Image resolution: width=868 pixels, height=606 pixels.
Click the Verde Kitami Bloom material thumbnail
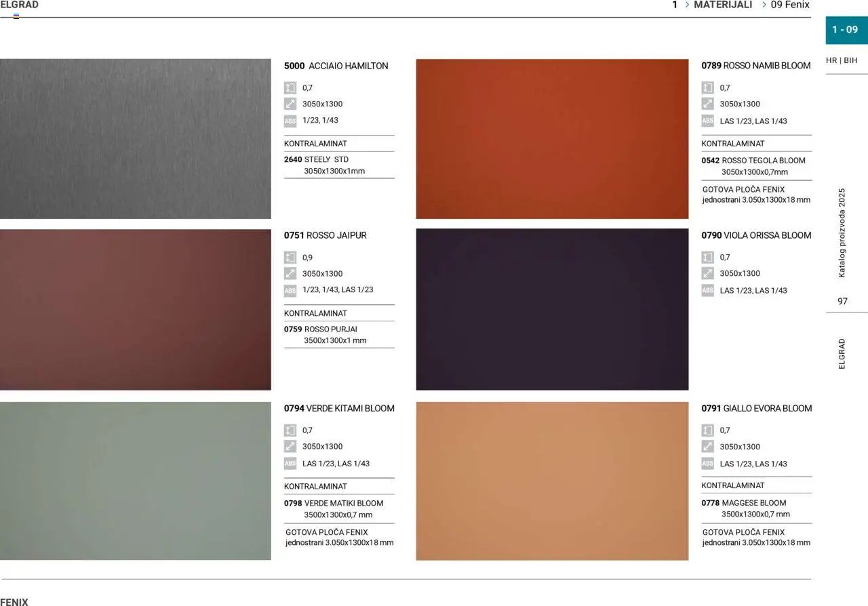coord(135,481)
